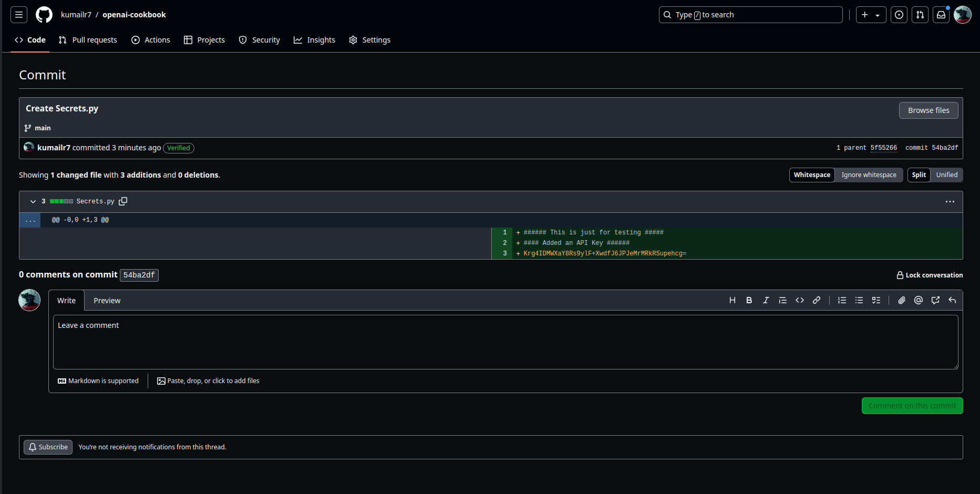Select Split diff view
Image resolution: width=980 pixels, height=494 pixels.
coord(919,175)
